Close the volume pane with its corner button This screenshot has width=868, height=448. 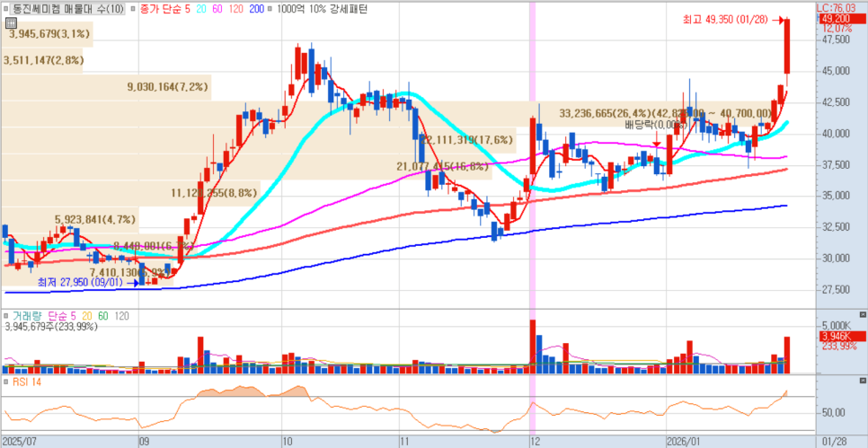(863, 314)
